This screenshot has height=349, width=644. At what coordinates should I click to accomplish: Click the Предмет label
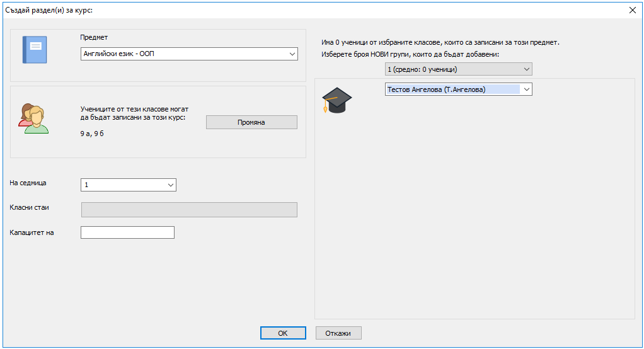[94, 37]
